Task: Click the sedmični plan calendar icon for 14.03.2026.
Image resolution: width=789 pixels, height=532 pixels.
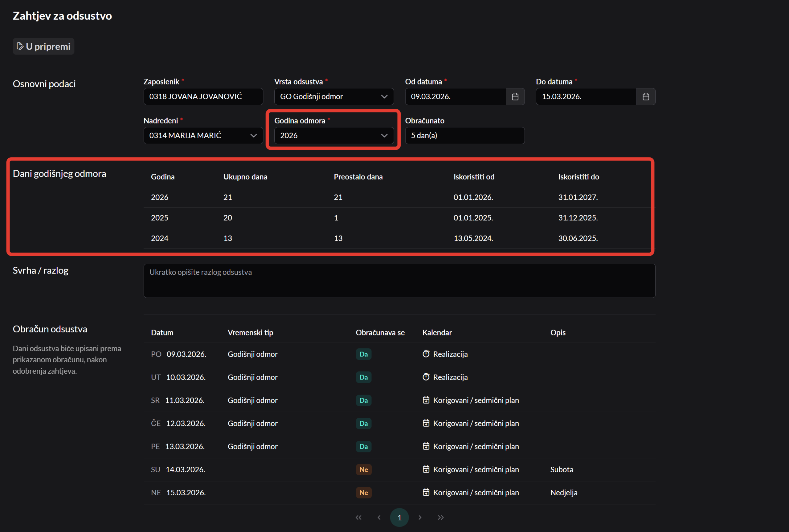Action: [426, 469]
